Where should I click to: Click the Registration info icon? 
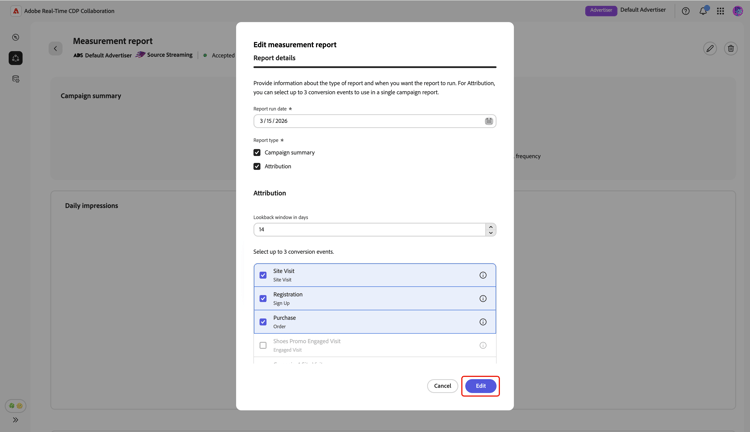(x=483, y=298)
